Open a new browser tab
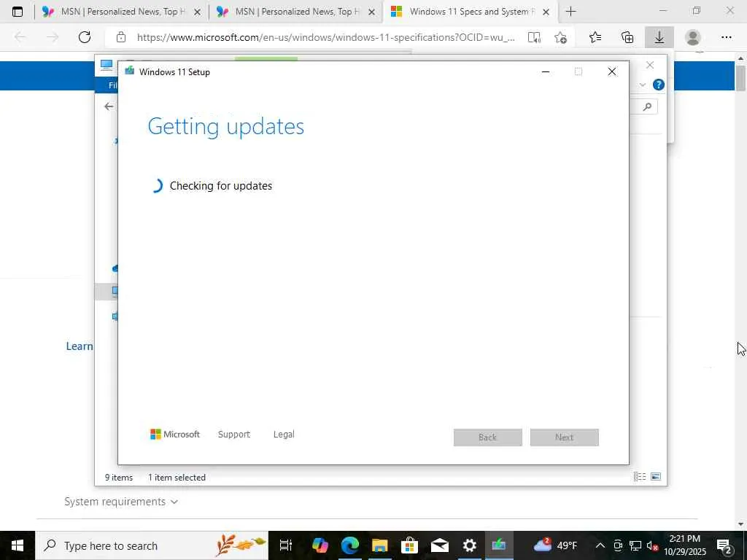Viewport: 747px width, 560px height. [x=570, y=12]
